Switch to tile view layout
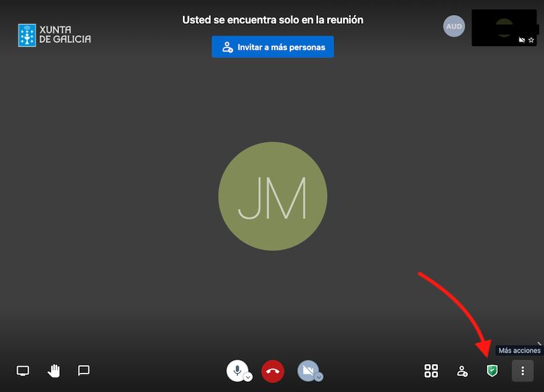This screenshot has width=544, height=392. coord(431,370)
